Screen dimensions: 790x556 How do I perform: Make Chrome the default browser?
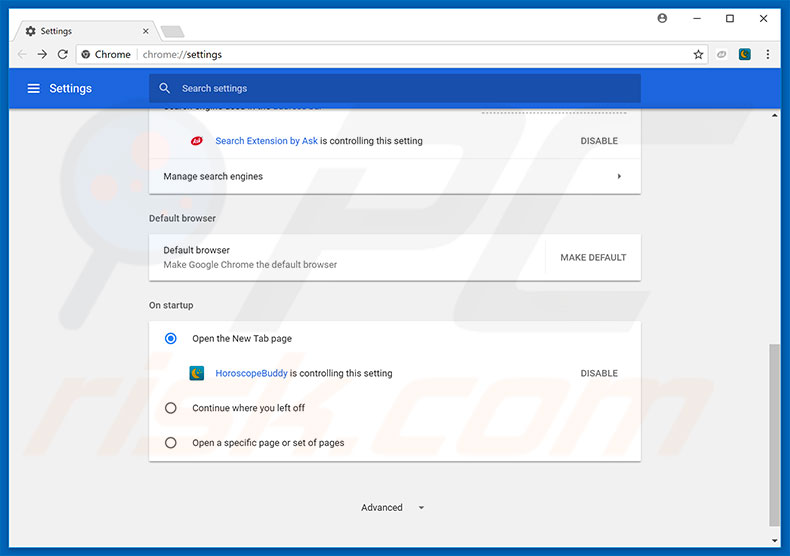click(x=593, y=257)
